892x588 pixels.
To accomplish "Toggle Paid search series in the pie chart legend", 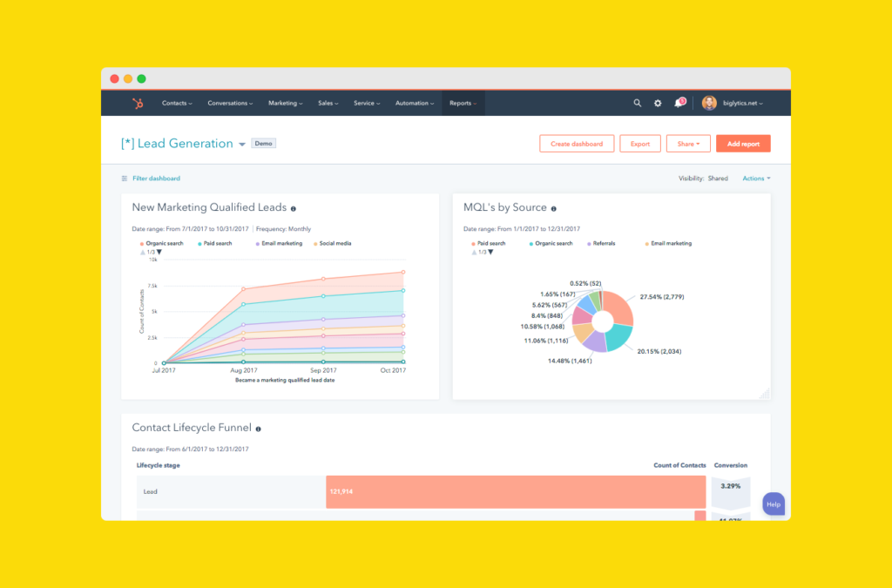I will pos(489,244).
